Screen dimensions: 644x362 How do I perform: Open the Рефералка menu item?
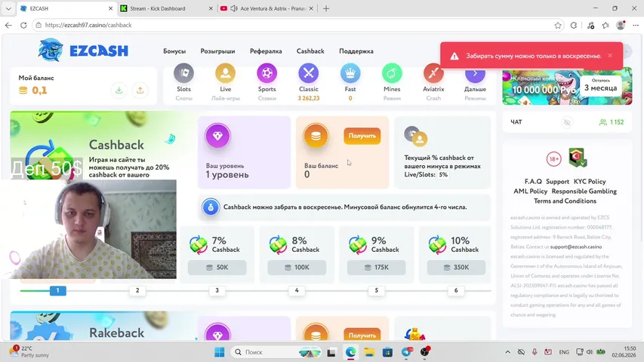(x=266, y=51)
